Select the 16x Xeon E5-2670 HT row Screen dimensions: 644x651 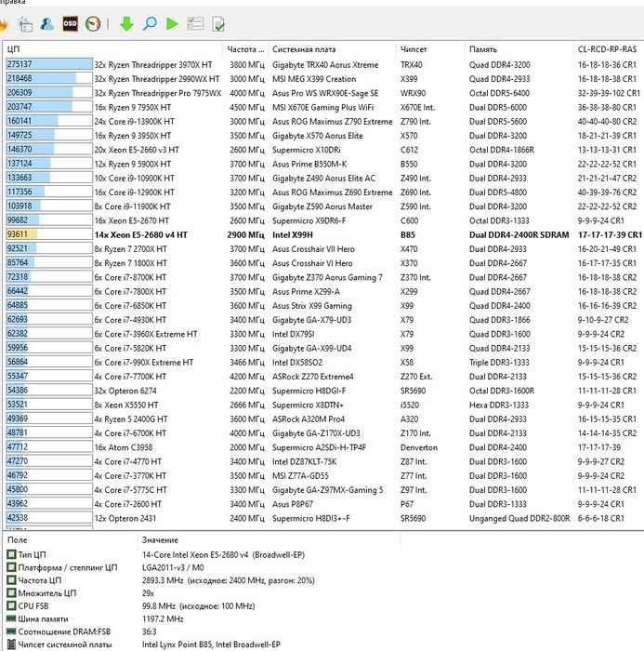pyautogui.click(x=323, y=220)
